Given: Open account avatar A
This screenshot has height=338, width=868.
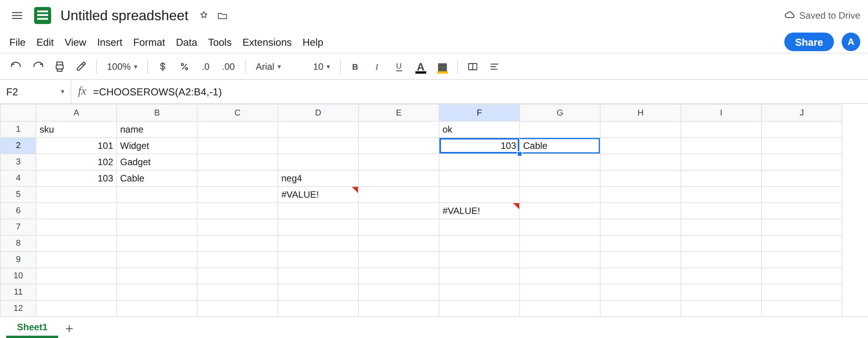Looking at the screenshot, I should tap(851, 42).
